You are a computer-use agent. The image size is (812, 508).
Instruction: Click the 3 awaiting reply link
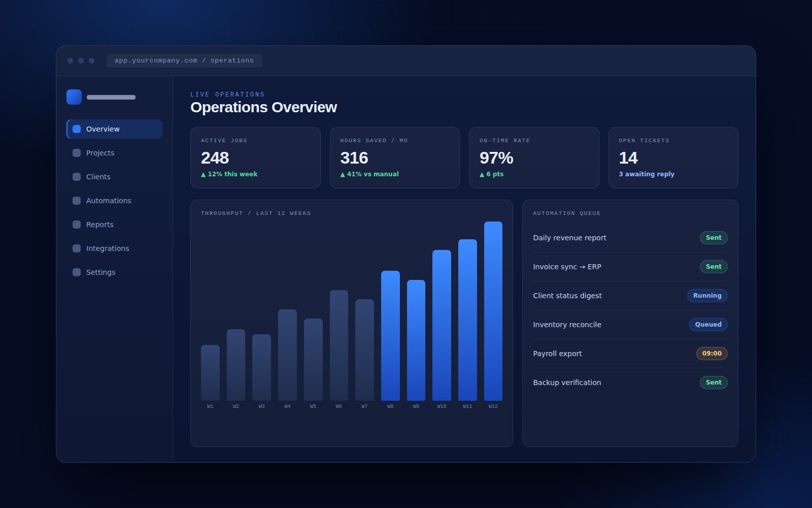647,174
